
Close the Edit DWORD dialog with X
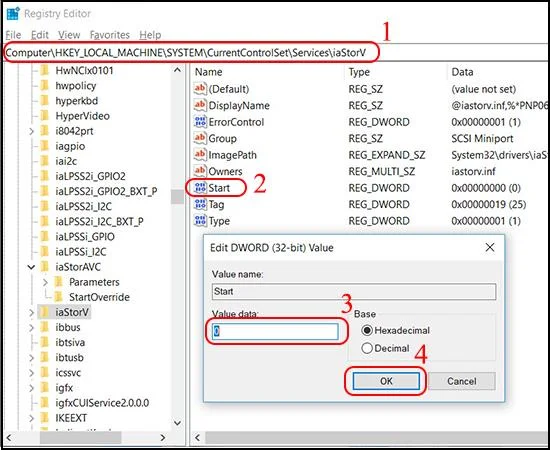(490, 247)
